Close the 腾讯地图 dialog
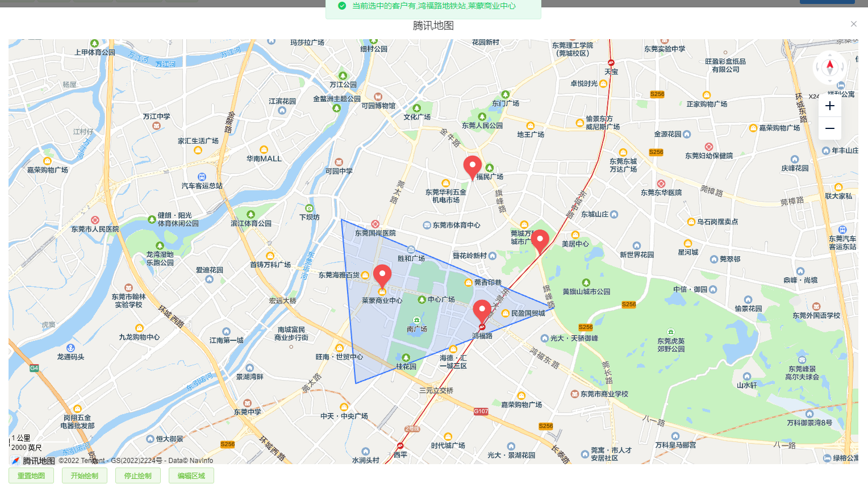 853,24
